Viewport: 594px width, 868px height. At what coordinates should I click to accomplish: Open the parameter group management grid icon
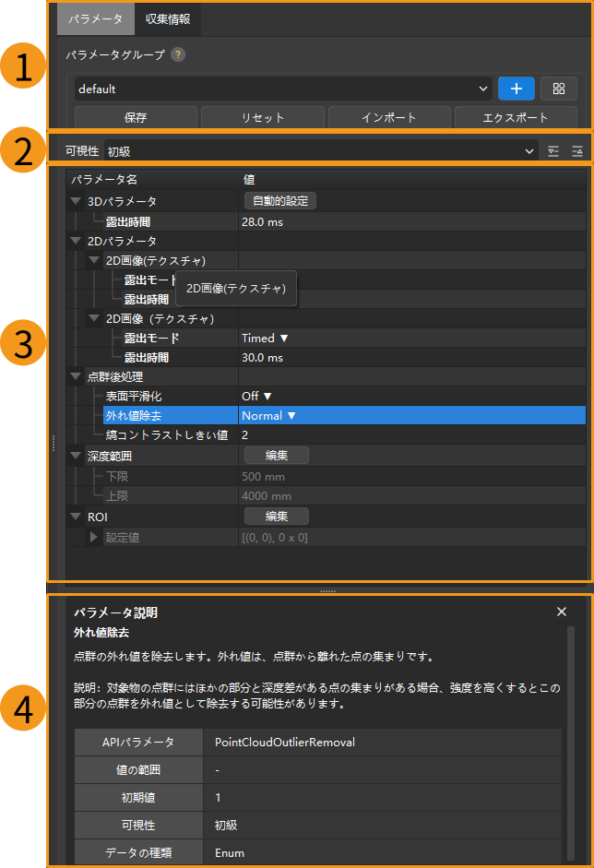tap(559, 89)
